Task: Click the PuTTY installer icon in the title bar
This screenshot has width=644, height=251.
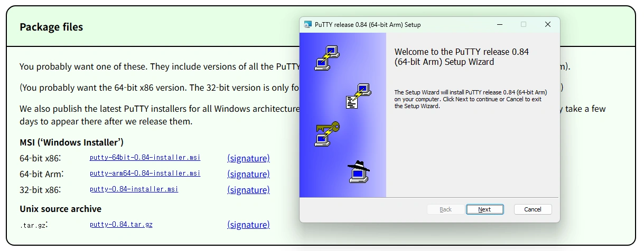Action: click(x=308, y=25)
